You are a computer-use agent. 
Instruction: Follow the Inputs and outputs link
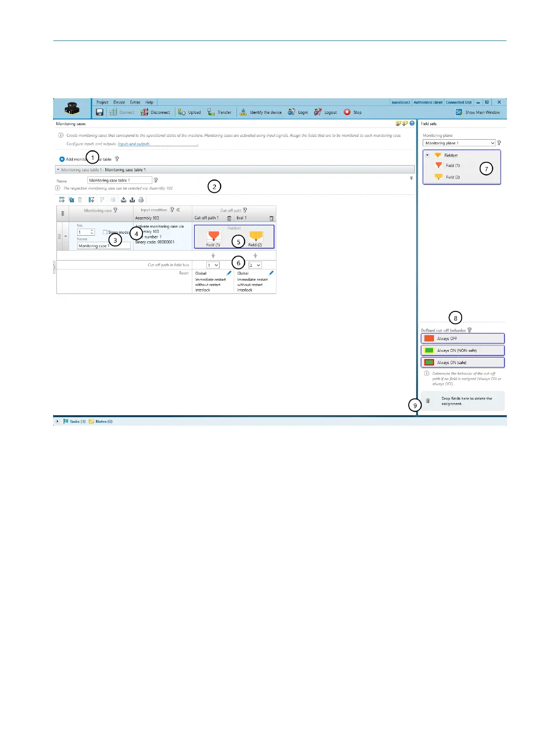(x=134, y=144)
